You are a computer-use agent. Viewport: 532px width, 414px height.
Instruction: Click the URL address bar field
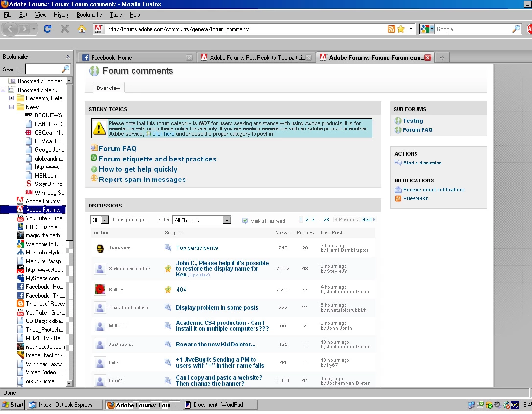pos(246,29)
